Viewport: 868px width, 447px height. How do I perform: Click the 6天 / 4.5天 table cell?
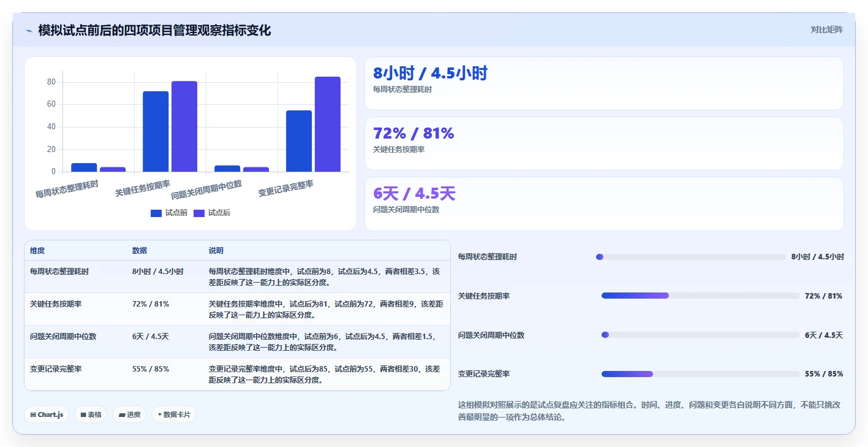pyautogui.click(x=151, y=336)
